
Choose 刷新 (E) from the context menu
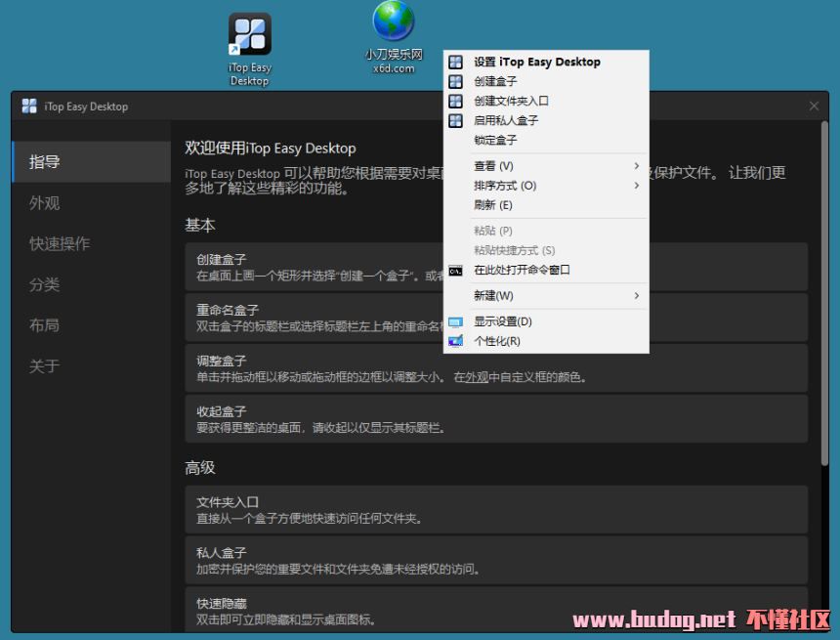click(x=492, y=205)
